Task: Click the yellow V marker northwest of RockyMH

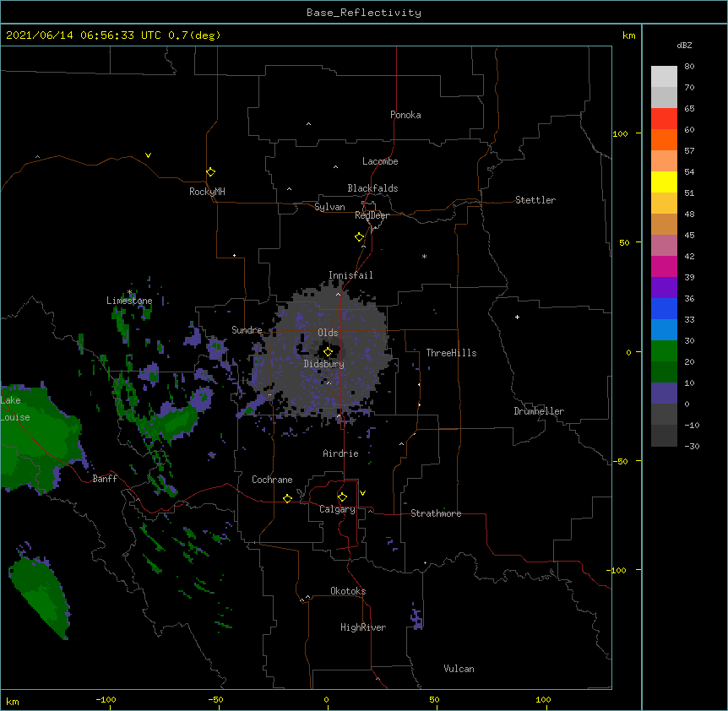Action: pyautogui.click(x=148, y=155)
